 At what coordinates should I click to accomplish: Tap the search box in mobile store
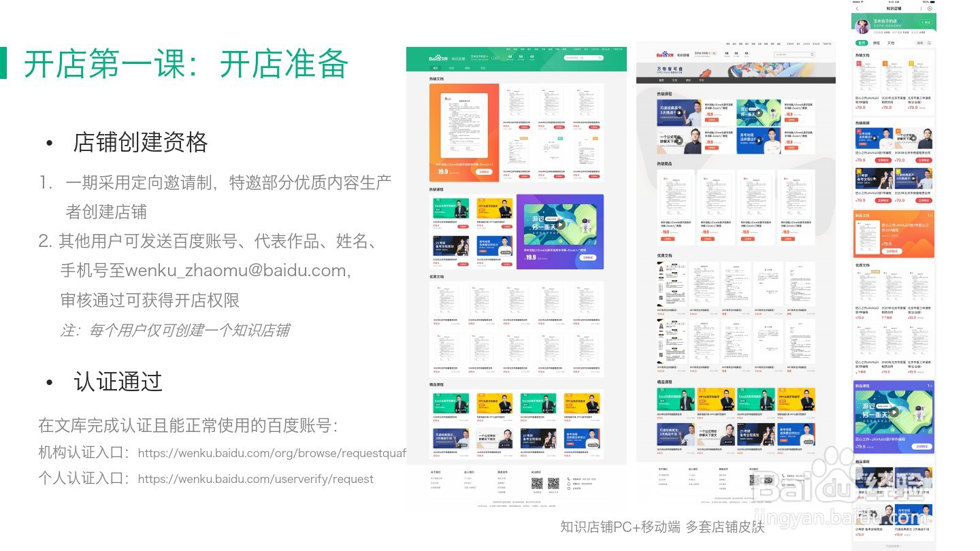[x=924, y=43]
